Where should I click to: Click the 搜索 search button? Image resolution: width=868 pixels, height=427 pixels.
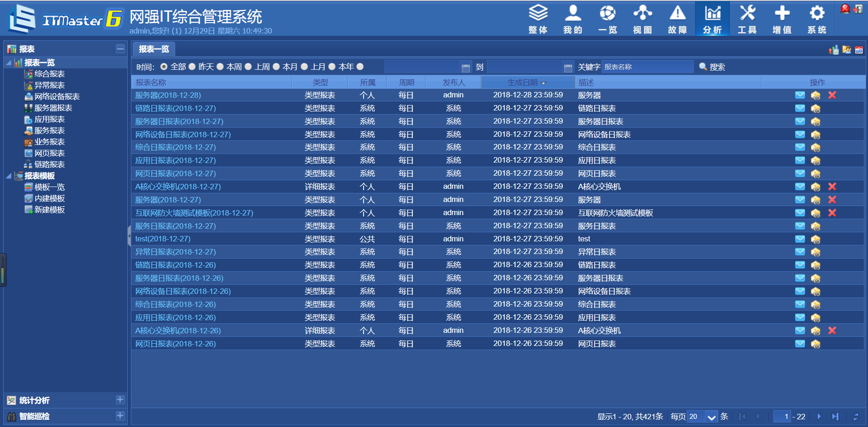(x=714, y=67)
